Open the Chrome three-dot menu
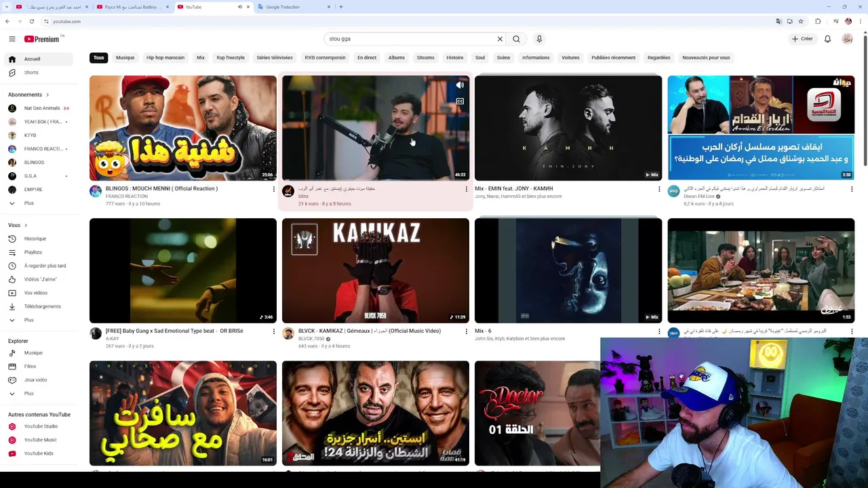868x488 pixels. [861, 21]
